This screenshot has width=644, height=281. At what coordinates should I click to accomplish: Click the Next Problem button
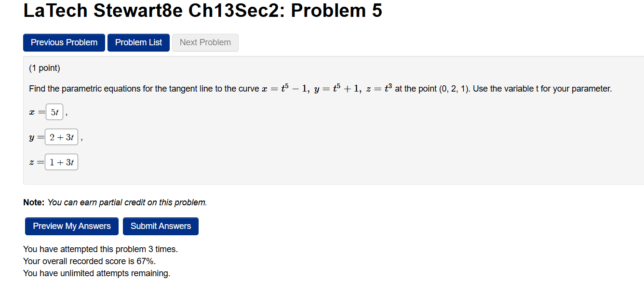click(x=205, y=42)
